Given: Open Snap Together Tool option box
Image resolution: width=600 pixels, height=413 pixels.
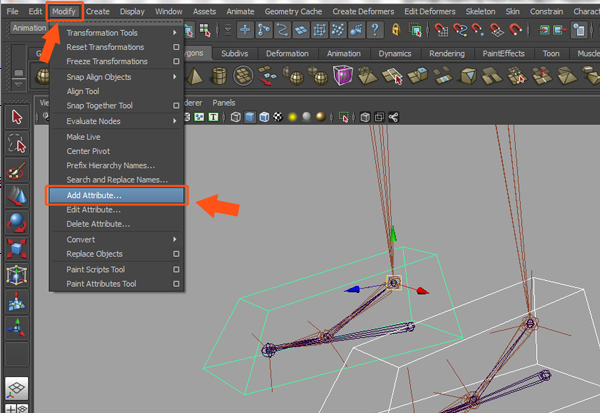Looking at the screenshot, I should click(x=176, y=105).
